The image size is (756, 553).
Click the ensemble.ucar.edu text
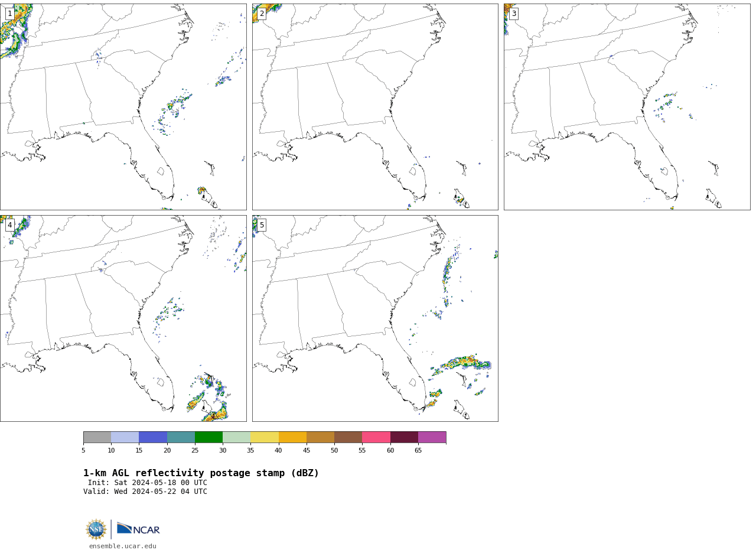[123, 547]
